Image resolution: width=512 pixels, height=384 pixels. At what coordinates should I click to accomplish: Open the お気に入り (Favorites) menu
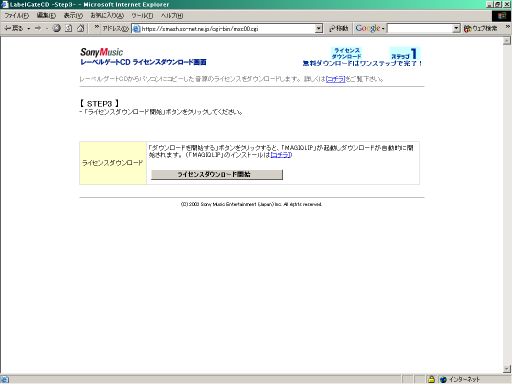[x=107, y=16]
